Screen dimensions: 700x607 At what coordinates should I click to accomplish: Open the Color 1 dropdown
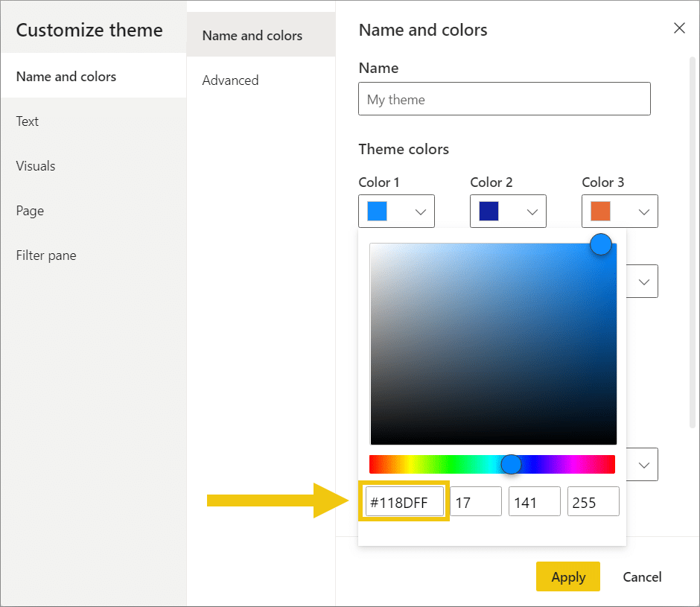tap(420, 212)
